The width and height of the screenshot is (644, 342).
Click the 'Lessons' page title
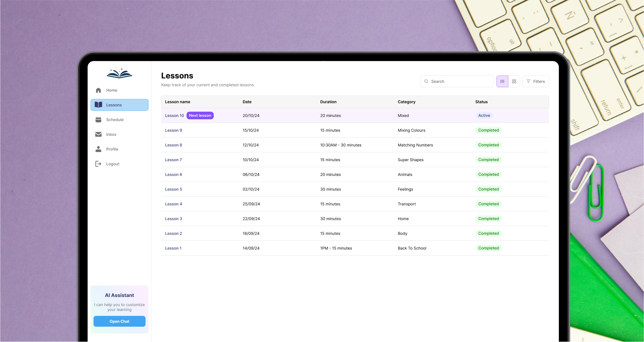point(177,76)
